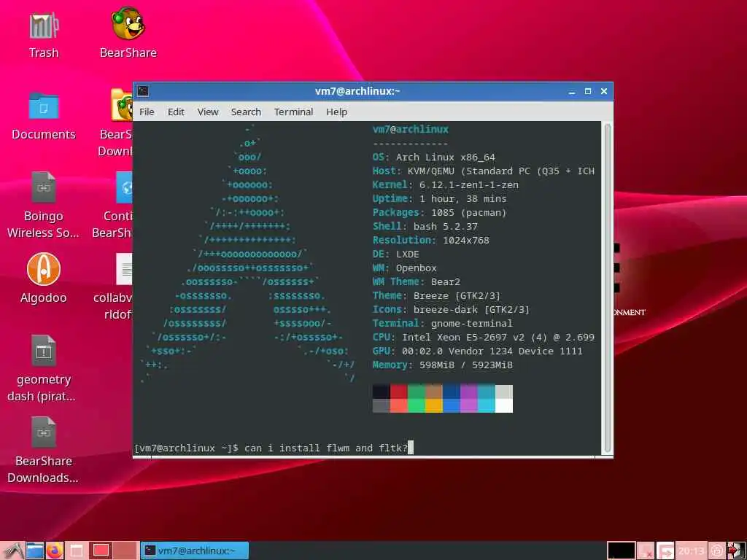The width and height of the screenshot is (747, 560).
Task: Click the 'Icons: breeze-dark' line
Action: (451, 309)
